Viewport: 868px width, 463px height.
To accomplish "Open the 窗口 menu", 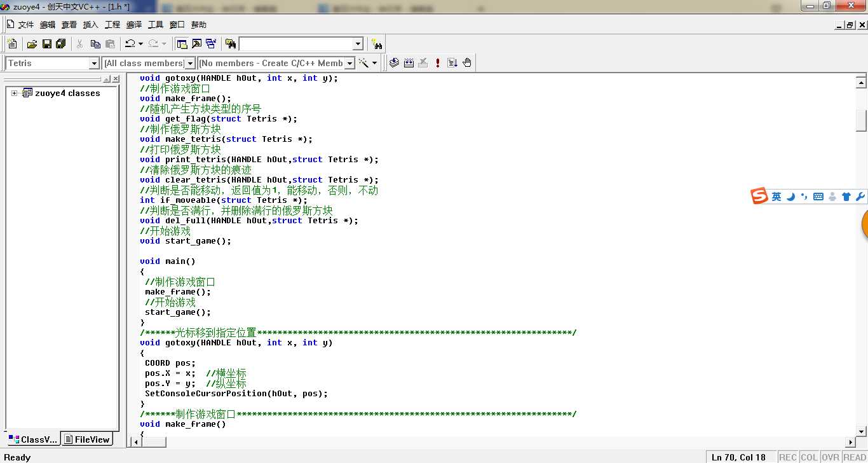I will tap(177, 24).
